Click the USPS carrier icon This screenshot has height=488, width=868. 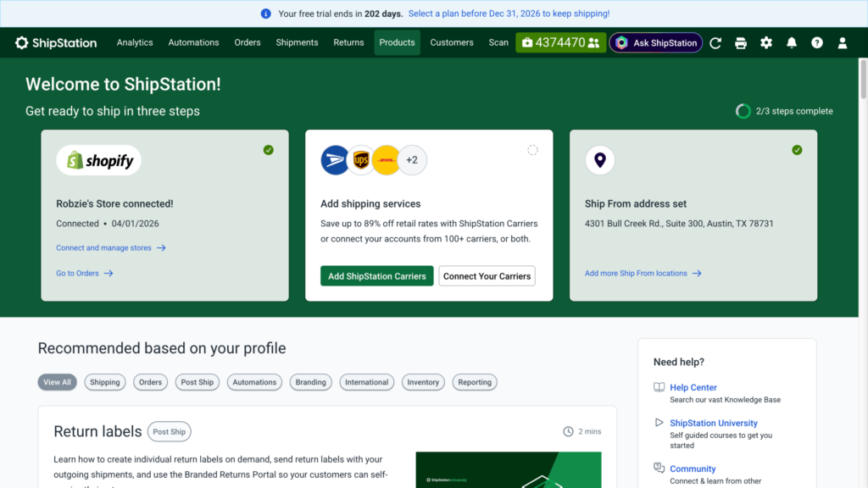point(334,160)
